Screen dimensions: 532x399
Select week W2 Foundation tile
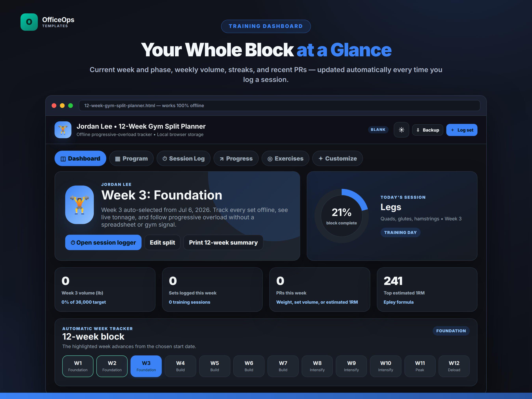coord(112,366)
